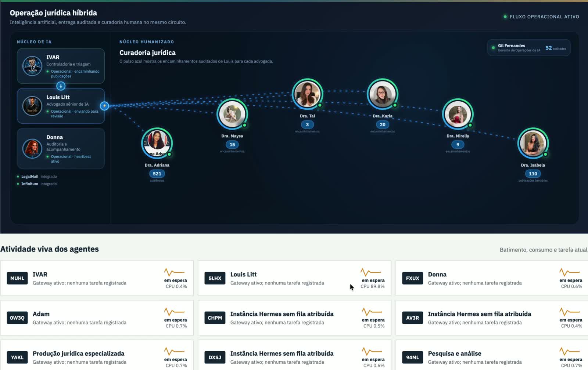Click the MUHL tag on IVAR card
The width and height of the screenshot is (588, 370).
pos(17,278)
